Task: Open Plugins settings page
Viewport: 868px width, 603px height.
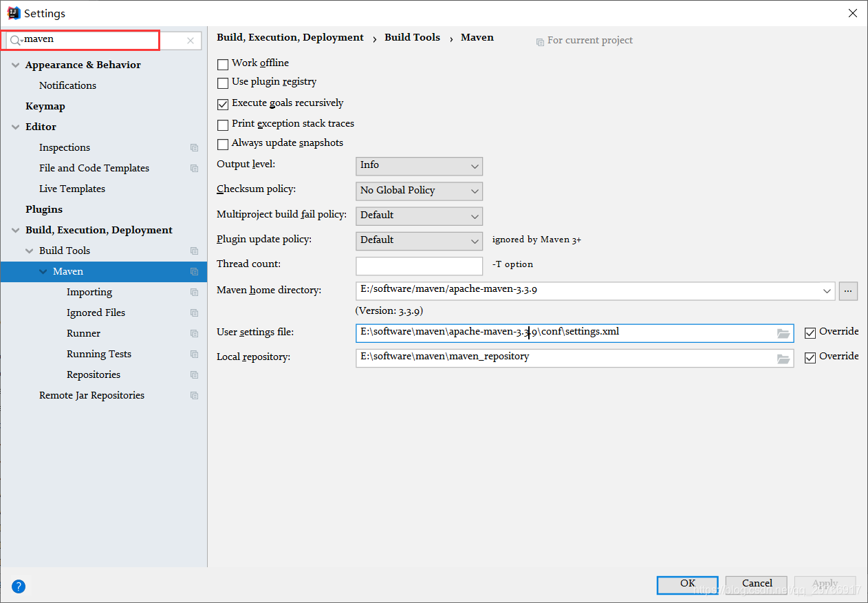Action: (x=44, y=209)
